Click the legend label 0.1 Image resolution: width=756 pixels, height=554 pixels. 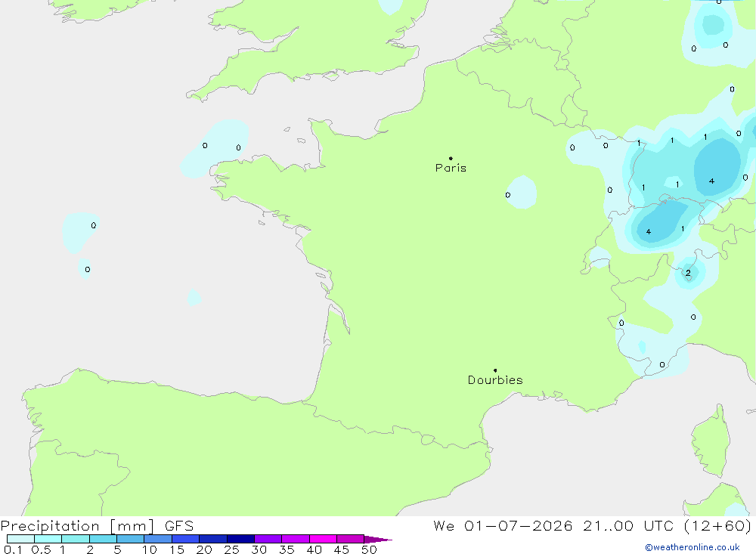[13, 549]
